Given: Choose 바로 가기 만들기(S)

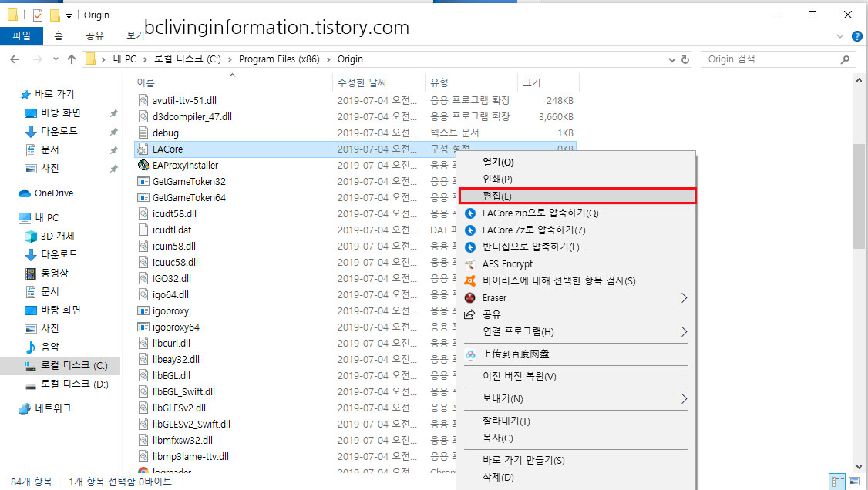Looking at the screenshot, I should 523,460.
